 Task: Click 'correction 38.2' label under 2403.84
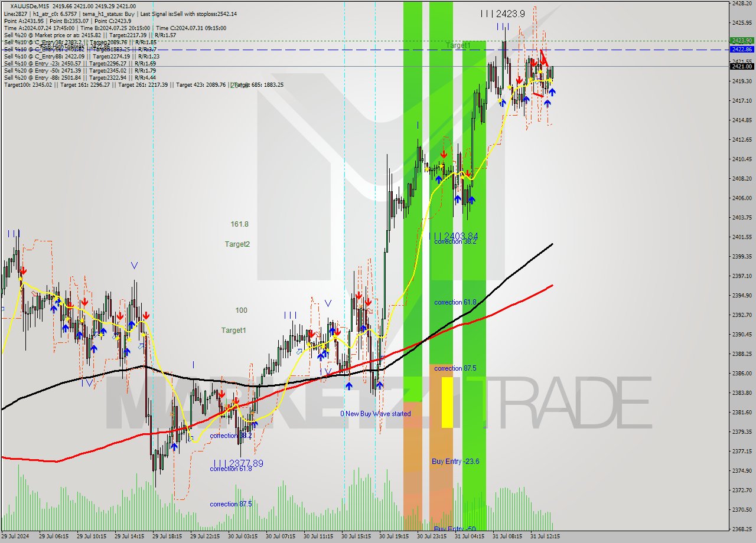coord(455,241)
